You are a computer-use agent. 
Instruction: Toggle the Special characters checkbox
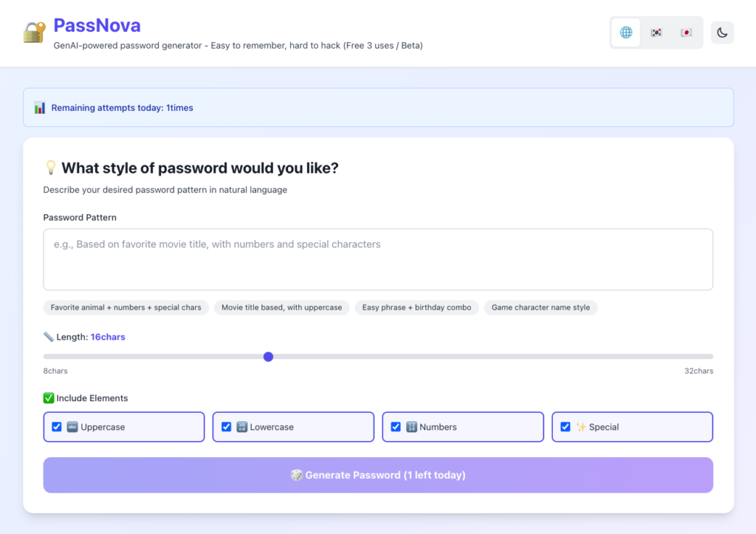point(566,427)
